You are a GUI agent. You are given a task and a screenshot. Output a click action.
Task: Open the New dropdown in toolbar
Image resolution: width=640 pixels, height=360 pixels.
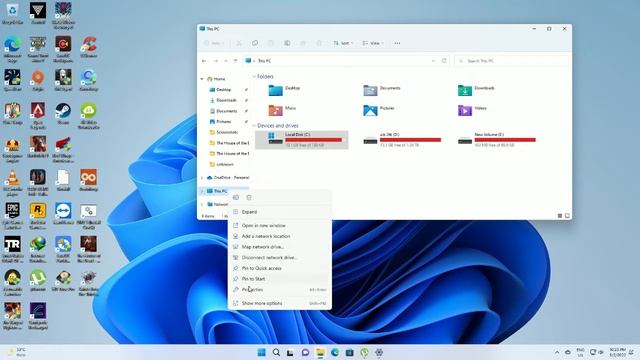pyautogui.click(x=214, y=43)
